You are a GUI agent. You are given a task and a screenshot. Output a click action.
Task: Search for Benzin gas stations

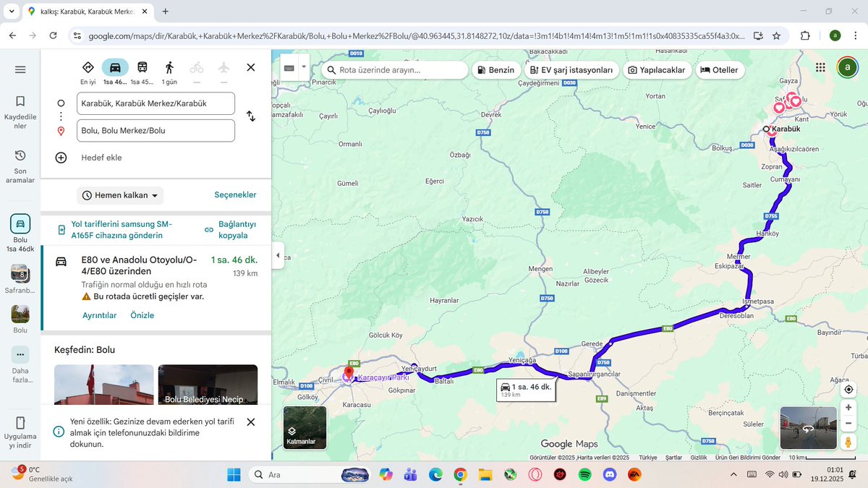496,70
